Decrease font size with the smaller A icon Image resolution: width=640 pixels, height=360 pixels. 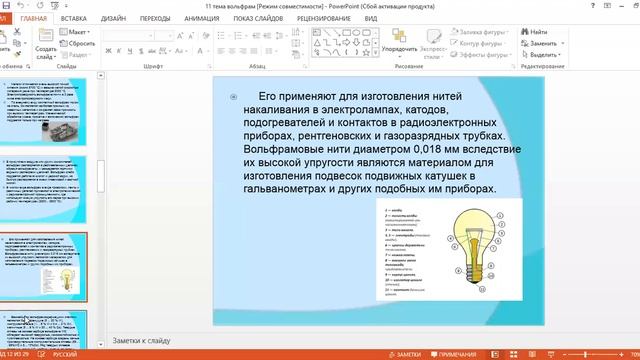click(x=191, y=36)
